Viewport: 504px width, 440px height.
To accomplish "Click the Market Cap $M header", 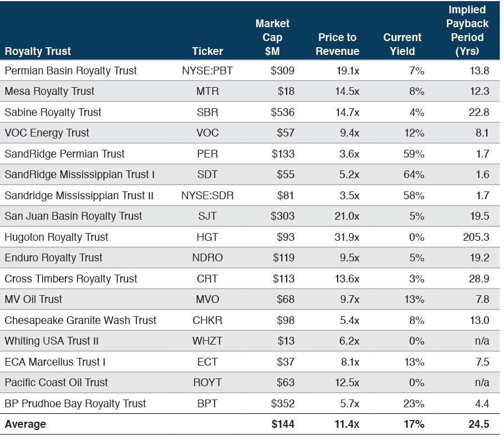I will point(272,37).
